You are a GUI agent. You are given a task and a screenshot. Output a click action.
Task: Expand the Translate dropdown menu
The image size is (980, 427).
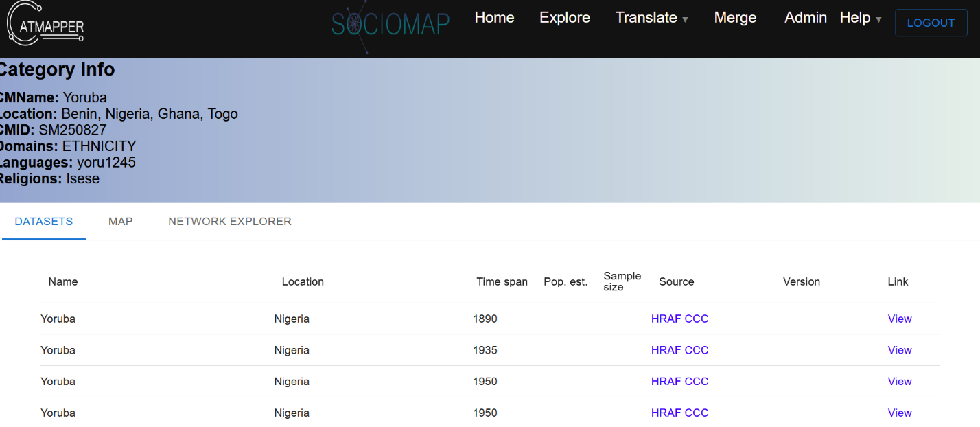point(651,18)
